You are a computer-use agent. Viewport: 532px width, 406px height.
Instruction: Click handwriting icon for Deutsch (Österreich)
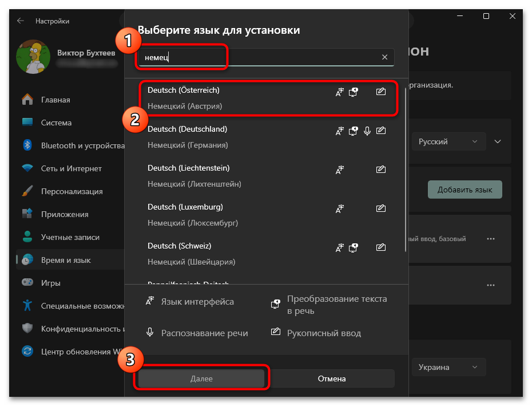click(380, 92)
